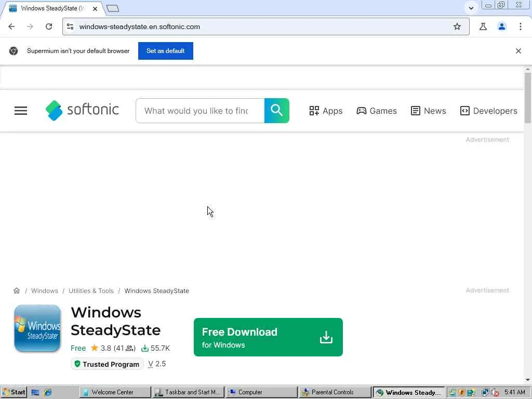Click Set as default button

click(x=166, y=51)
